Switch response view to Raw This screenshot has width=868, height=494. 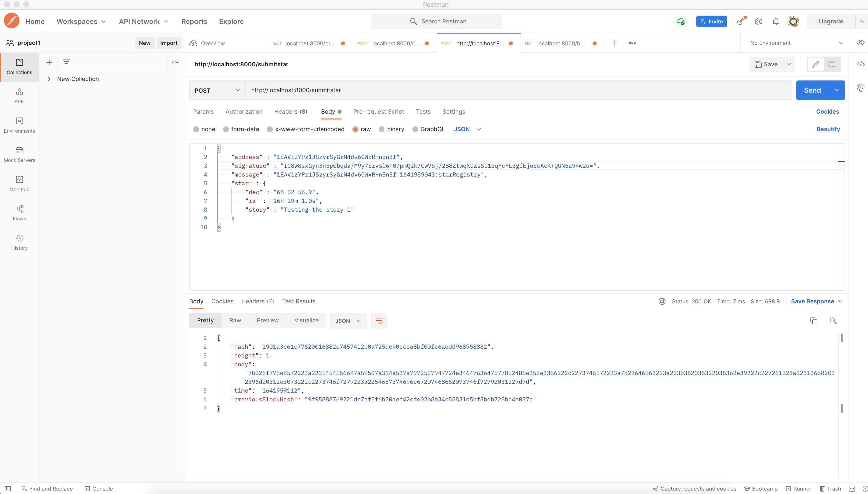pos(235,320)
